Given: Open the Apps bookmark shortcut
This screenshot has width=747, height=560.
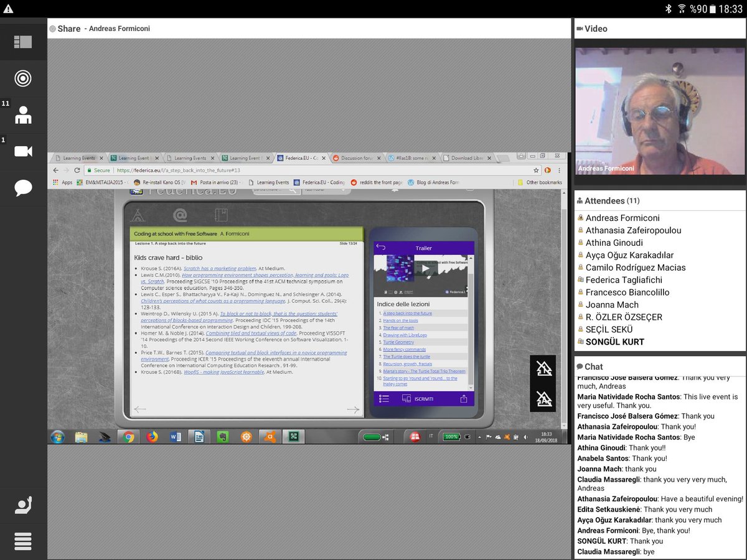Looking at the screenshot, I should (x=62, y=182).
